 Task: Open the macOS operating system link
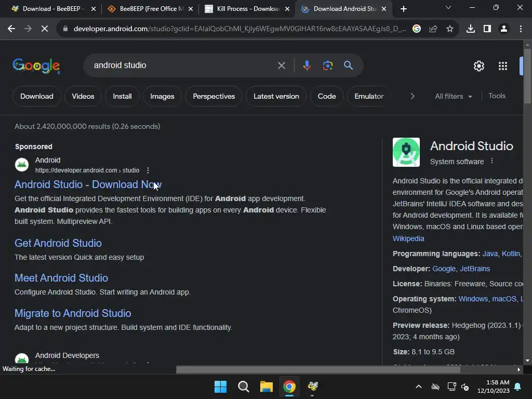click(x=504, y=299)
